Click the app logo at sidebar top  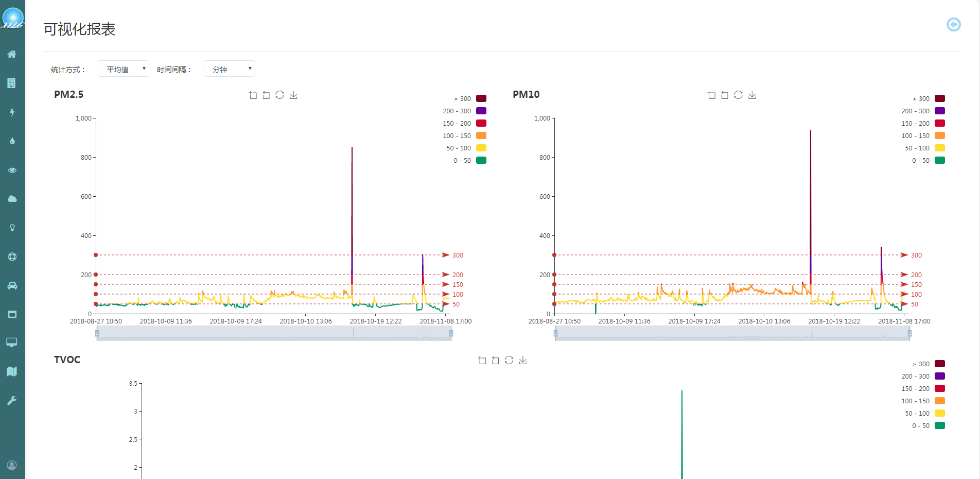click(12, 19)
